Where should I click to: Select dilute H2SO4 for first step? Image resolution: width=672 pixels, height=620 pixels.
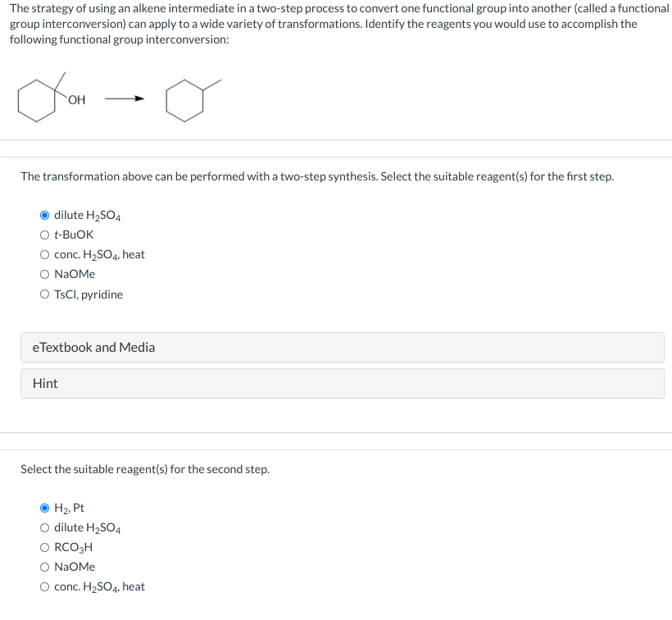pyautogui.click(x=44, y=216)
